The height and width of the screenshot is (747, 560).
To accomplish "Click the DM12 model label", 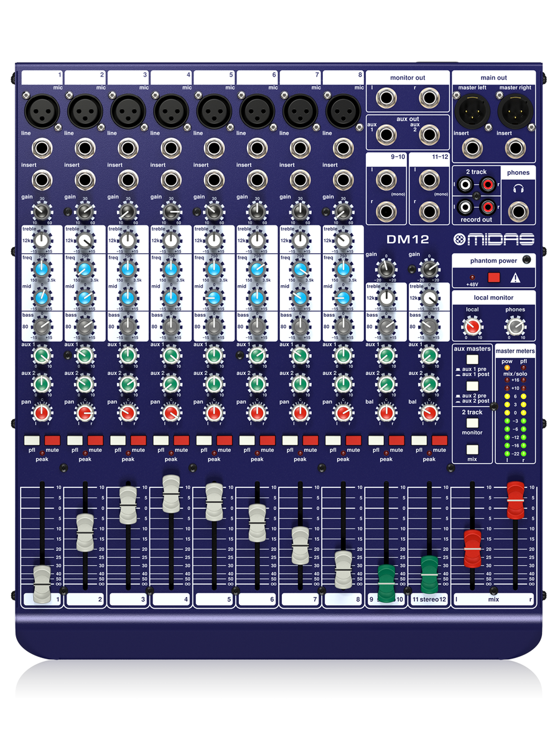I will pos(406,240).
